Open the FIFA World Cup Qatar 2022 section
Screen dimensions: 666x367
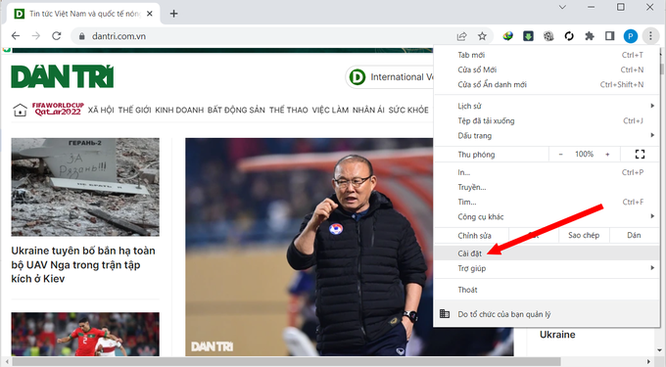click(x=58, y=109)
